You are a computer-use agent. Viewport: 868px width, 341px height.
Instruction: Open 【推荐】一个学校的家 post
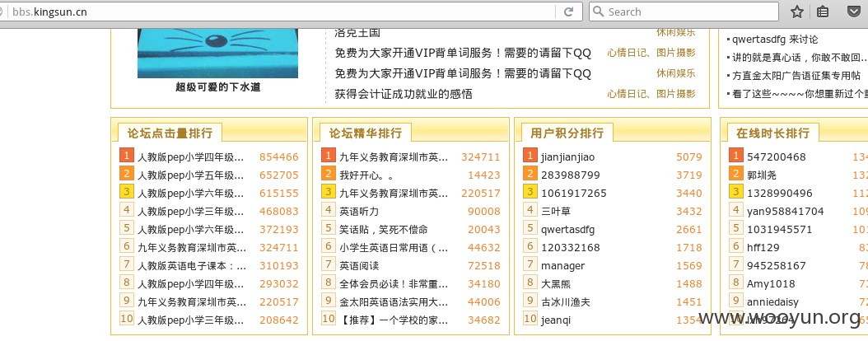(x=394, y=320)
